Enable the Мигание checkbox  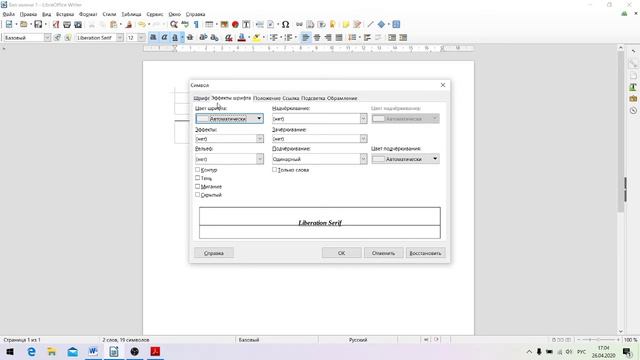pyautogui.click(x=198, y=187)
